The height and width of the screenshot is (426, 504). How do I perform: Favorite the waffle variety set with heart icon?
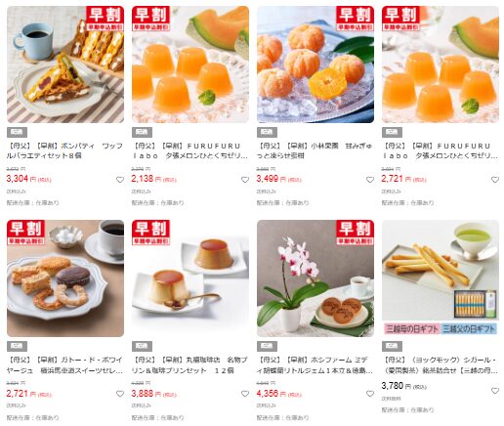point(120,180)
